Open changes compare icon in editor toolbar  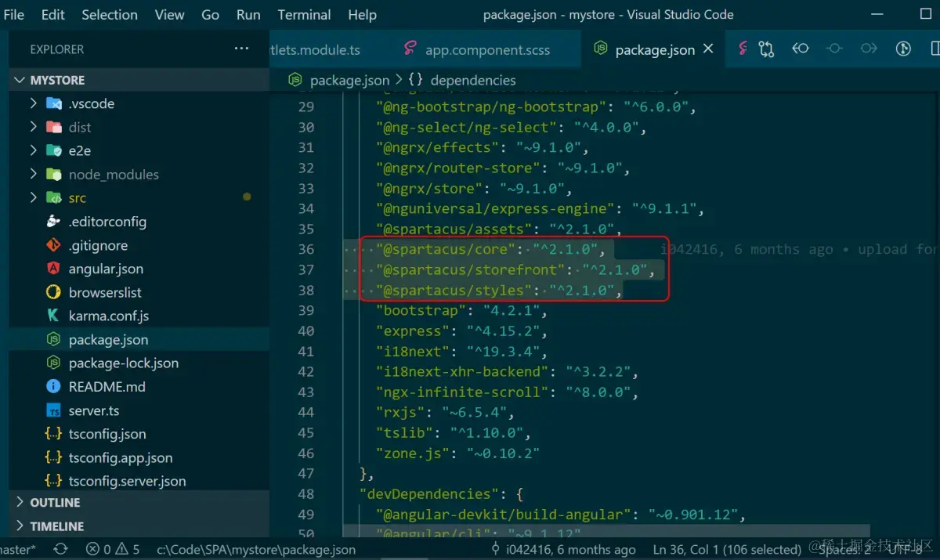tap(766, 49)
